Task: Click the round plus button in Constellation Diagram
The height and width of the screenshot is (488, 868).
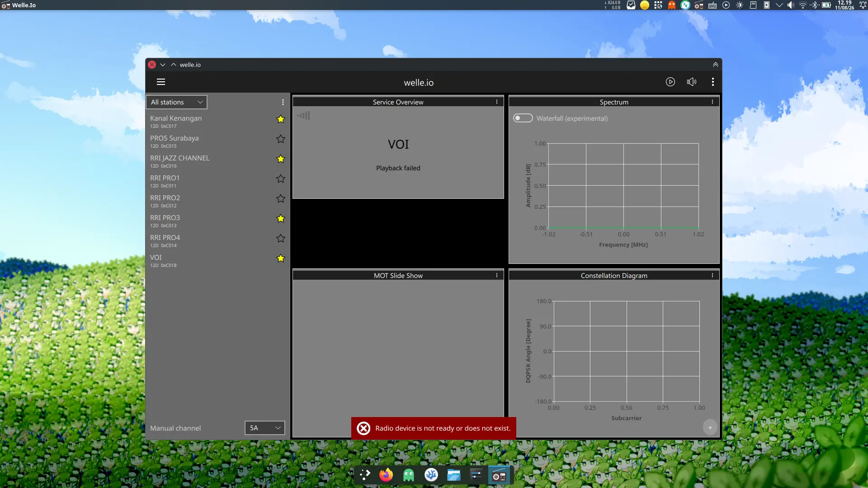Action: 710,427
